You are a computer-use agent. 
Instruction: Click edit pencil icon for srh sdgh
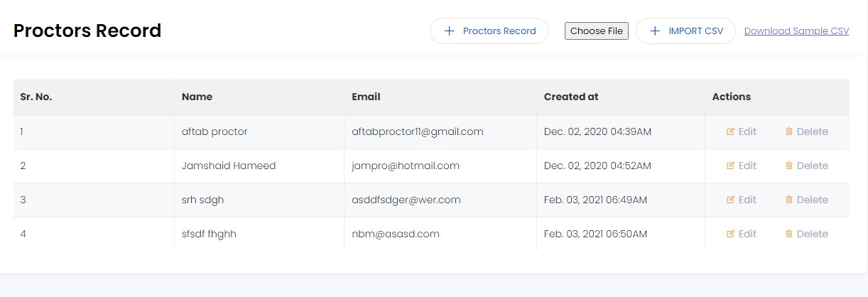(x=730, y=200)
